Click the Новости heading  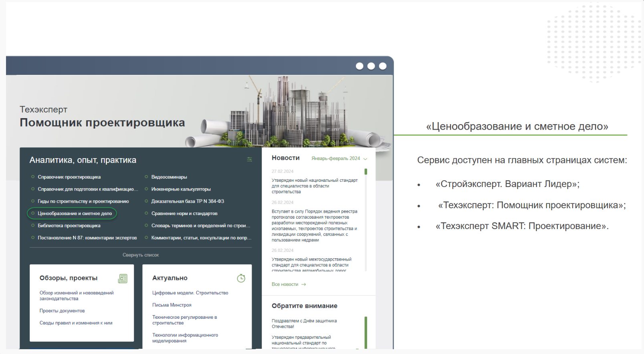point(286,158)
